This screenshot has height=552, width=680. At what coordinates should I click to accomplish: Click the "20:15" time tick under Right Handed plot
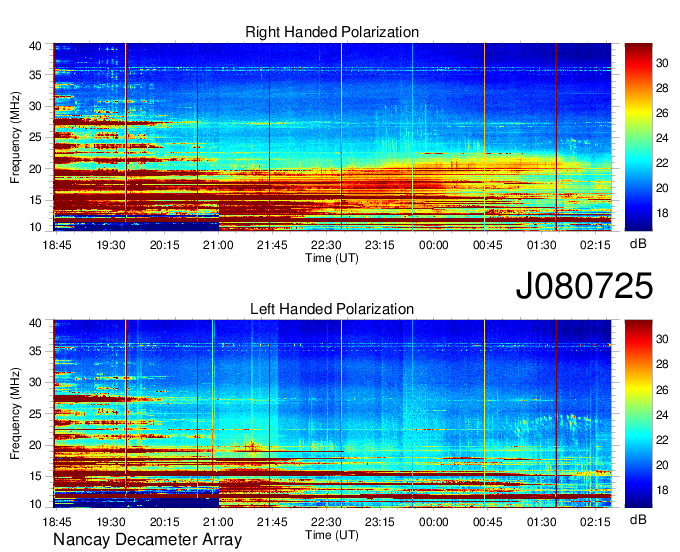[x=164, y=245]
